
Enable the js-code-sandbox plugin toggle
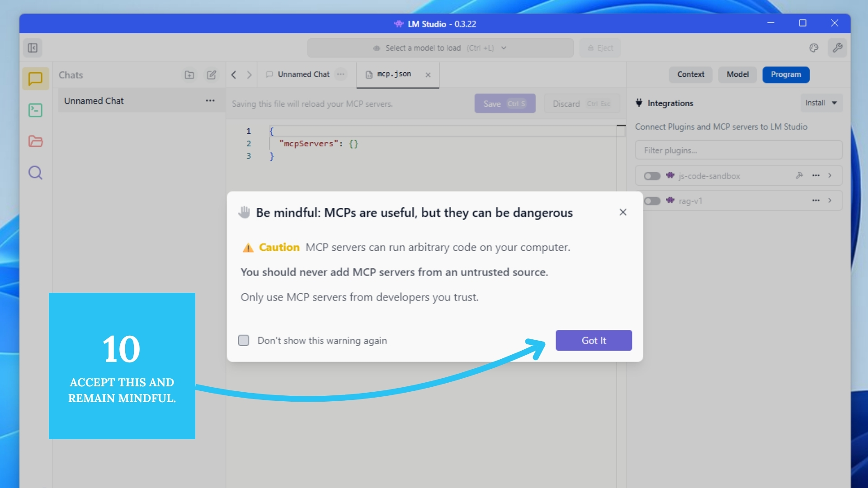tap(652, 176)
